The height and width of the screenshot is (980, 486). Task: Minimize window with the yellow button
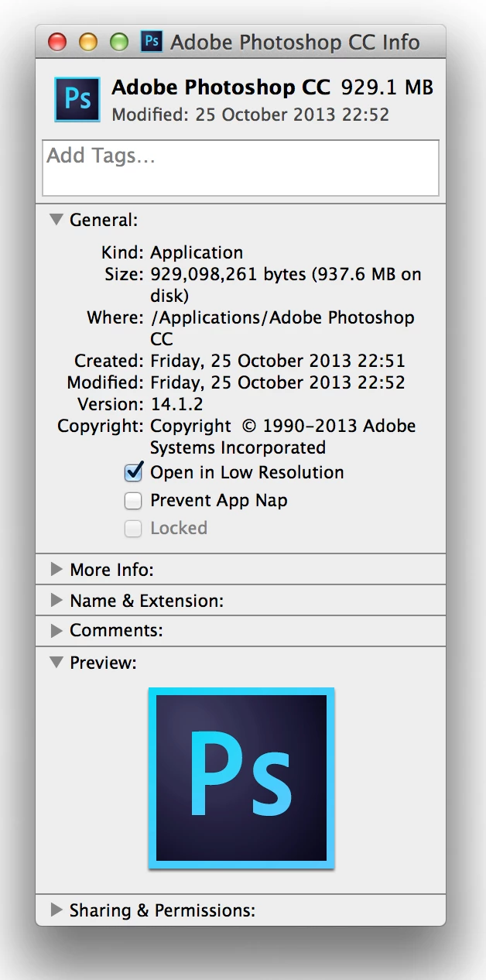[x=88, y=41]
